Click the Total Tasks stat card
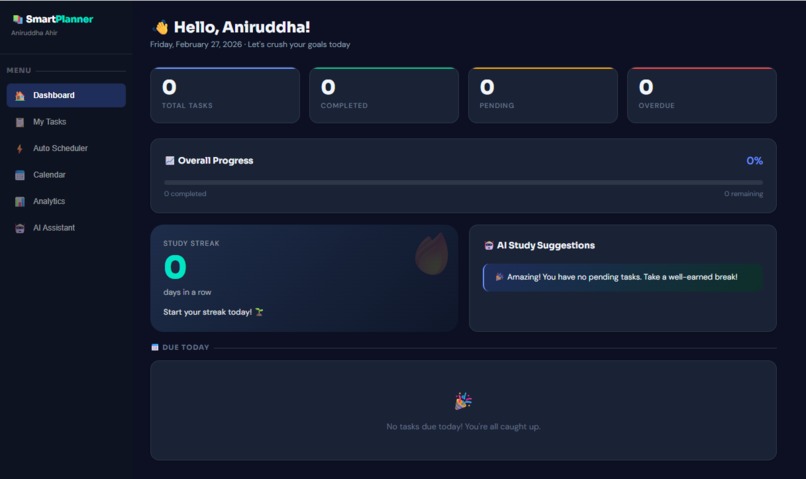The image size is (806, 479). pos(225,95)
